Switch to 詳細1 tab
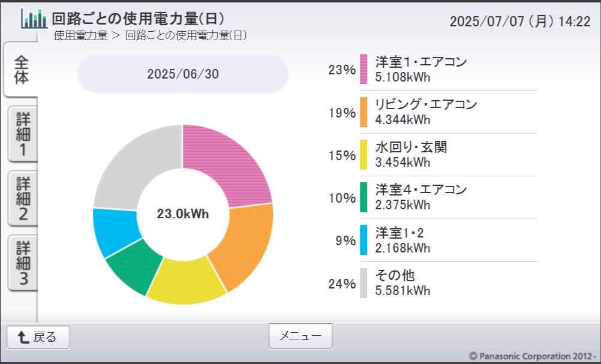The height and width of the screenshot is (364, 601). click(x=23, y=134)
